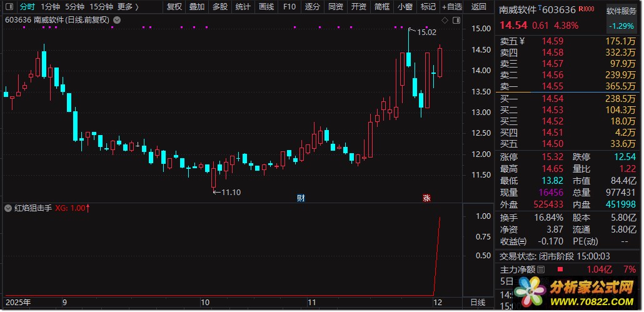The image size is (644, 312).
Task: Open the blue 财 financial marker
Action: tap(301, 198)
